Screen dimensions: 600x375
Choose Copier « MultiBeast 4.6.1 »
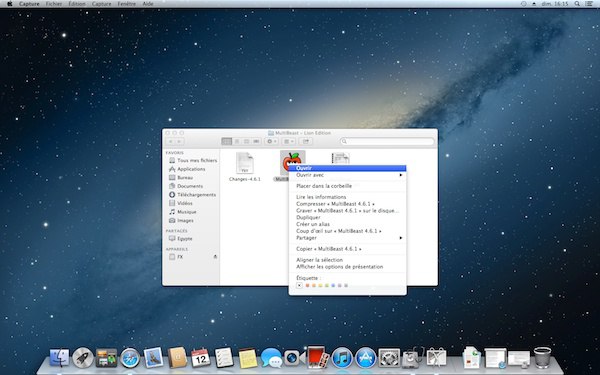click(x=347, y=249)
